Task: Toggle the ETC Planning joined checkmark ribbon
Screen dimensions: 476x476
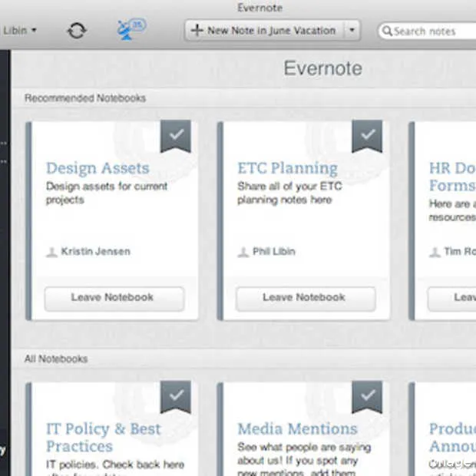Action: [x=367, y=136]
